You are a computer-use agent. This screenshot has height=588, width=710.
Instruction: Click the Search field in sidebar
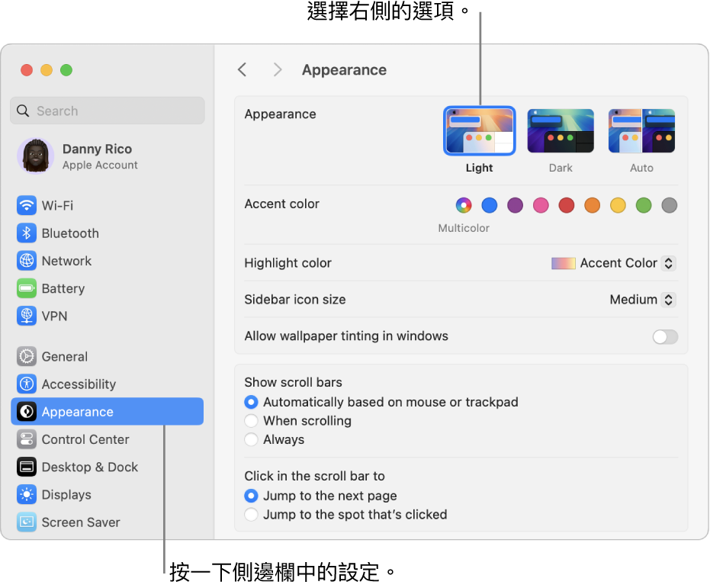point(108,111)
